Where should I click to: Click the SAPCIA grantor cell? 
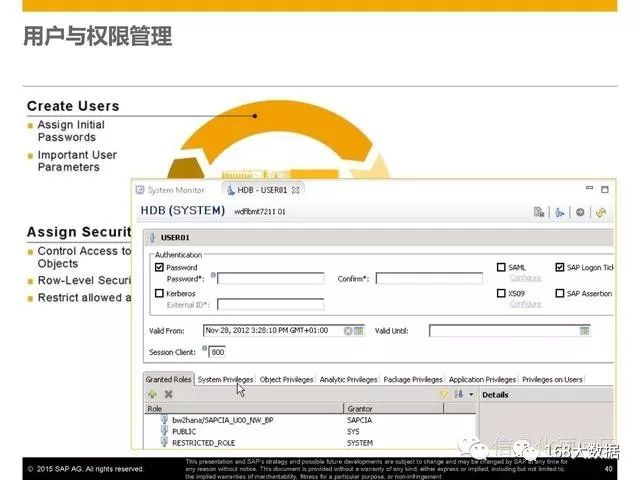[x=359, y=420]
